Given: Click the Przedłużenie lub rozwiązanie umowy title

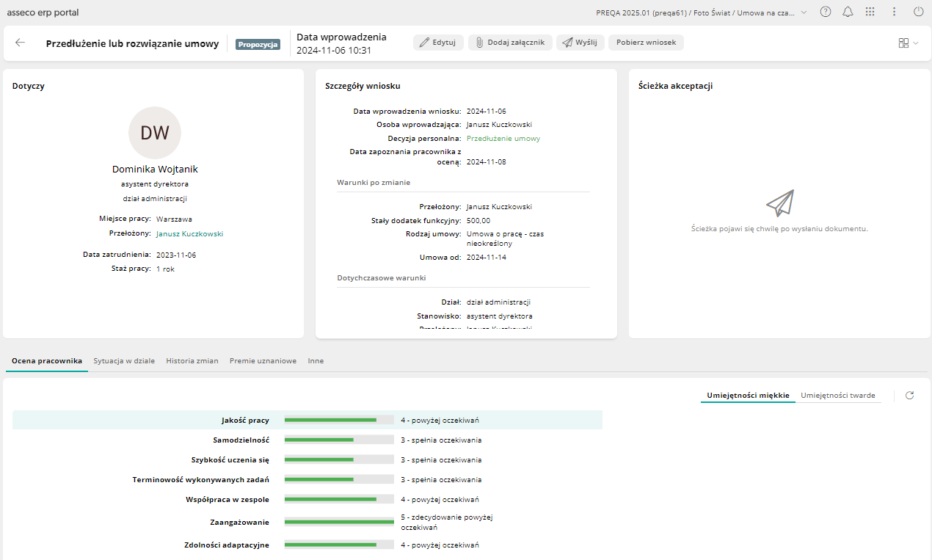Looking at the screenshot, I should tap(132, 43).
